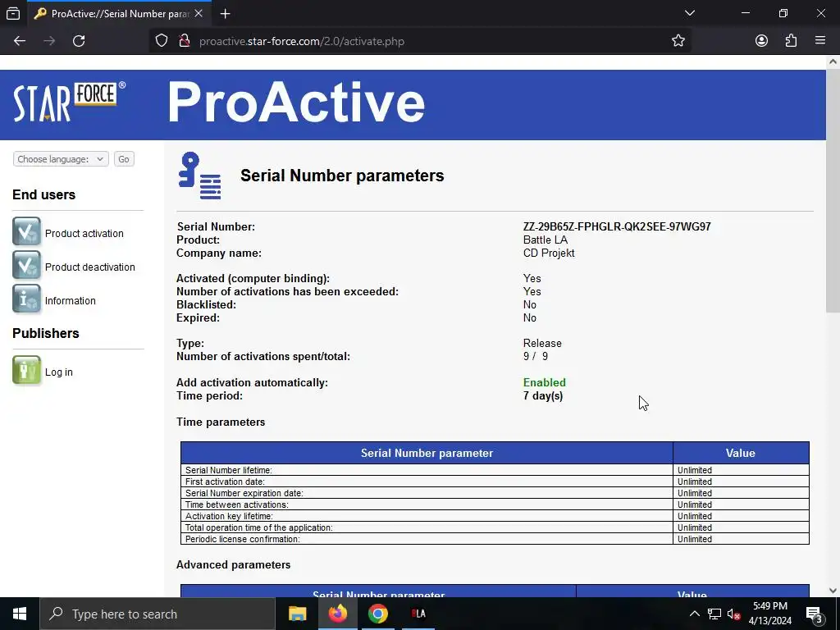Click the Serial Number parameters page heading
Viewport: 840px width, 630px height.
click(342, 176)
